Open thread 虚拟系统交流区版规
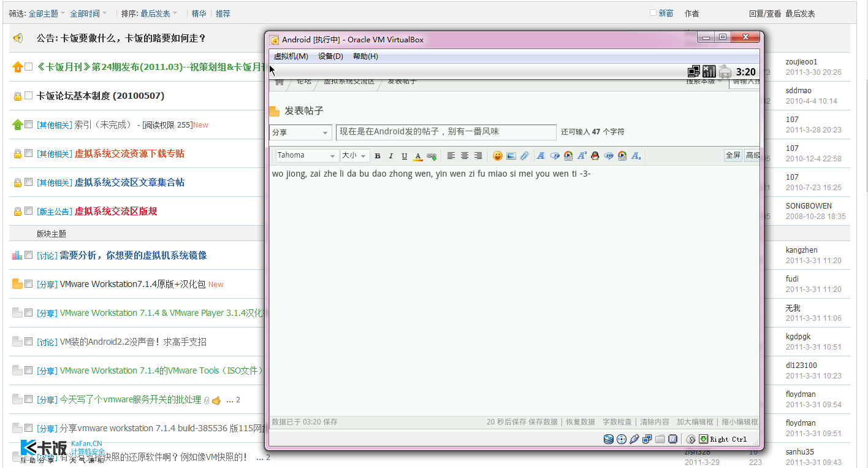The width and height of the screenshot is (868, 468). pos(116,211)
